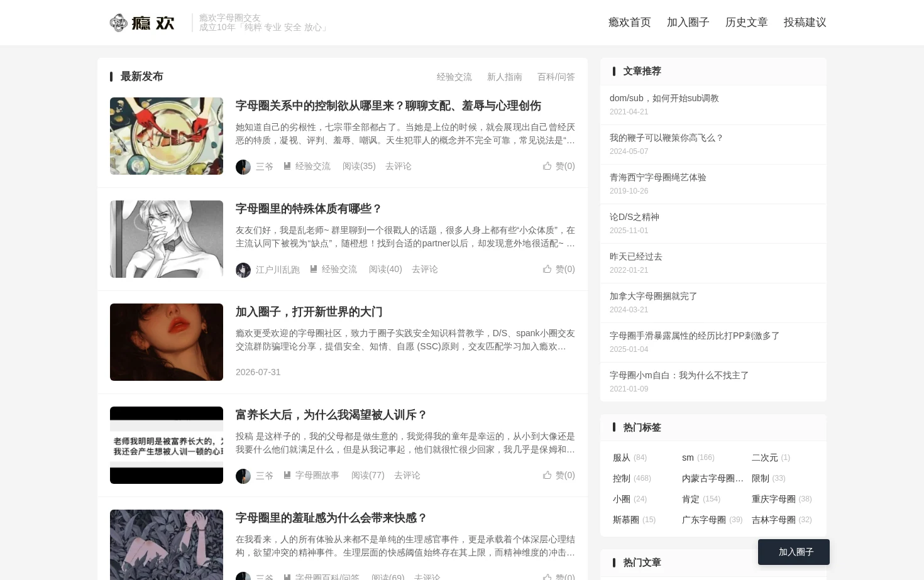This screenshot has height=580, width=924.
Task: Click 阅读(77) on the 富养长大后 article
Action: [x=368, y=475]
